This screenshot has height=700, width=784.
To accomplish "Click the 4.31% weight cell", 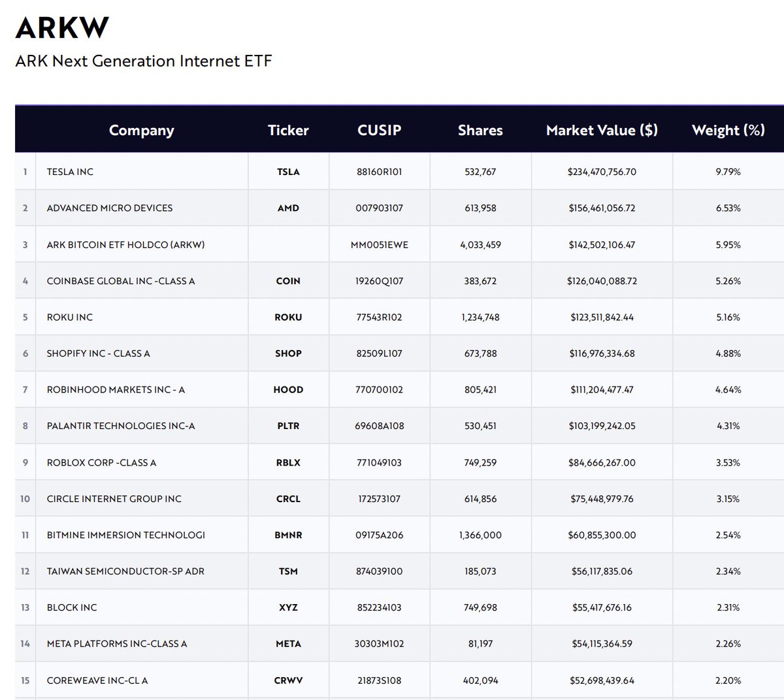I will (x=728, y=426).
